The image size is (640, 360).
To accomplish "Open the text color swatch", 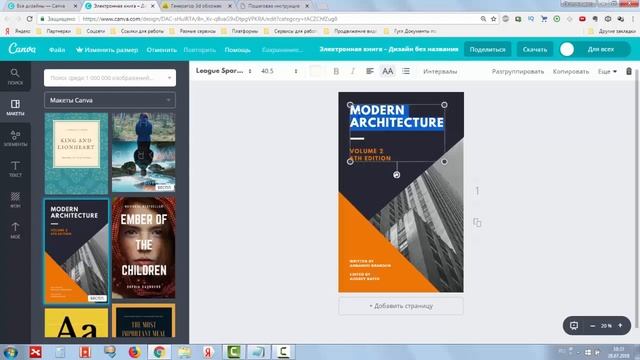I will [x=315, y=71].
